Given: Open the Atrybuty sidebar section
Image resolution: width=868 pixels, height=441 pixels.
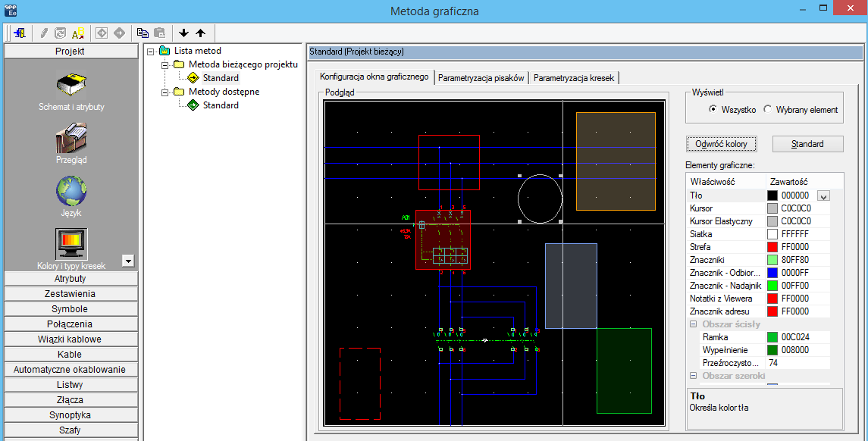Looking at the screenshot, I should tap(71, 278).
